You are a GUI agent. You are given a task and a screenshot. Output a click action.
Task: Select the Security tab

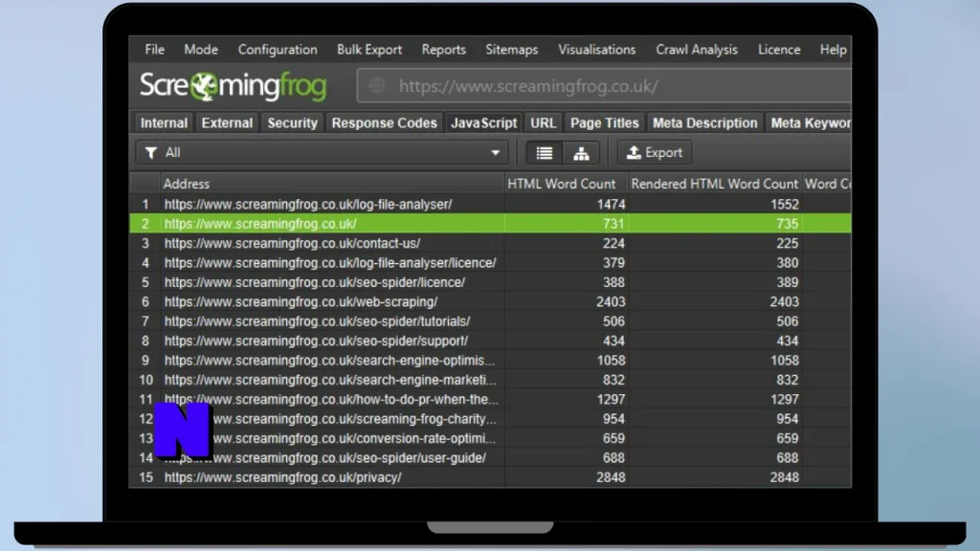click(x=293, y=123)
